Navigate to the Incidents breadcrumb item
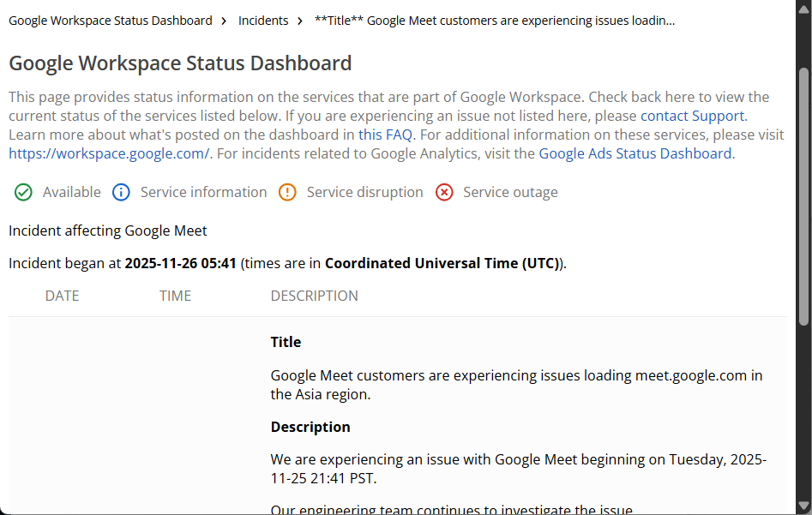Image resolution: width=812 pixels, height=515 pixels. pos(263,20)
